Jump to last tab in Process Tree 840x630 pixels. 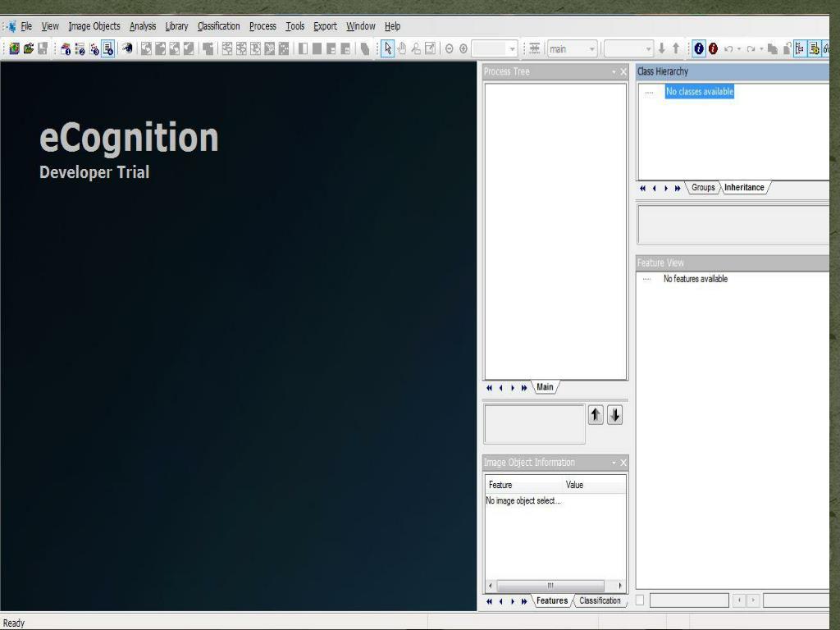click(x=524, y=388)
